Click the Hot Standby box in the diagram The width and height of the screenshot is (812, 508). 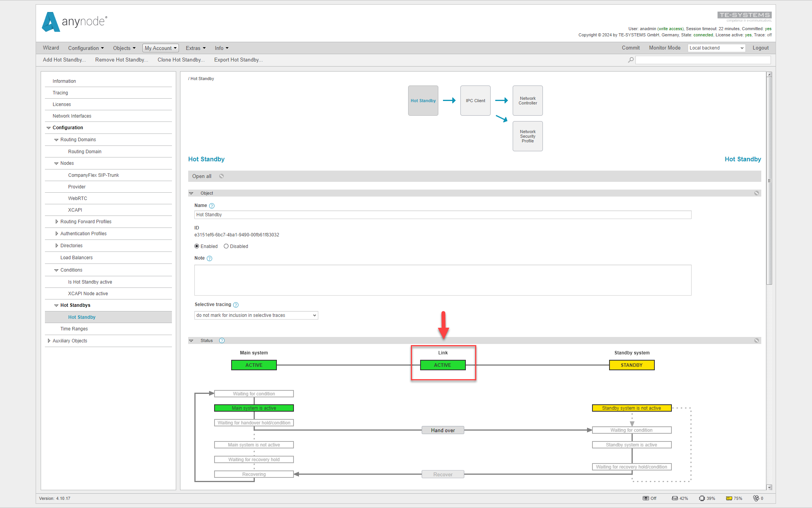point(423,100)
